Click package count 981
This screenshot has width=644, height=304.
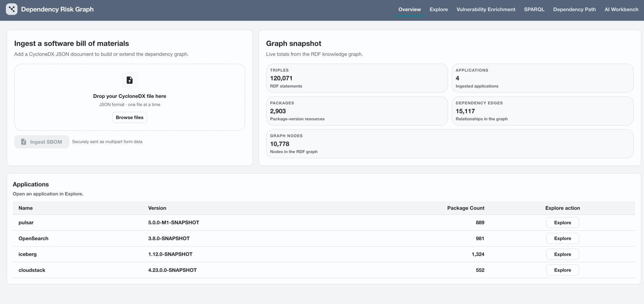480,238
